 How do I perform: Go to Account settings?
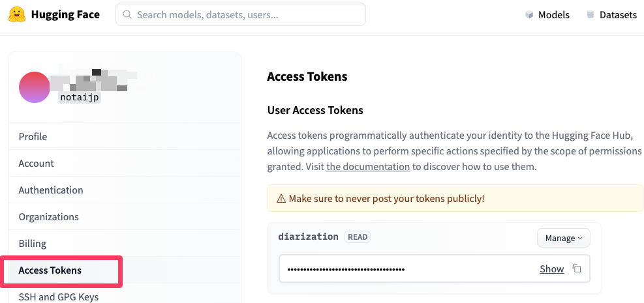pos(37,164)
